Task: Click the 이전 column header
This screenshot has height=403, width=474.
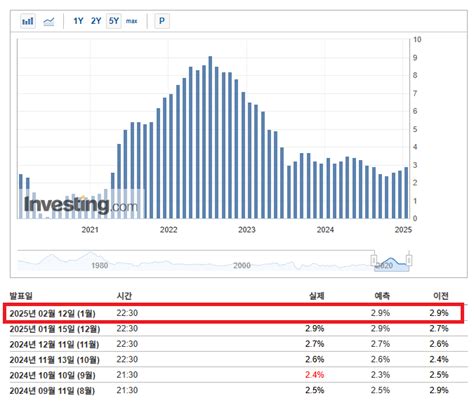Action: tap(441, 296)
